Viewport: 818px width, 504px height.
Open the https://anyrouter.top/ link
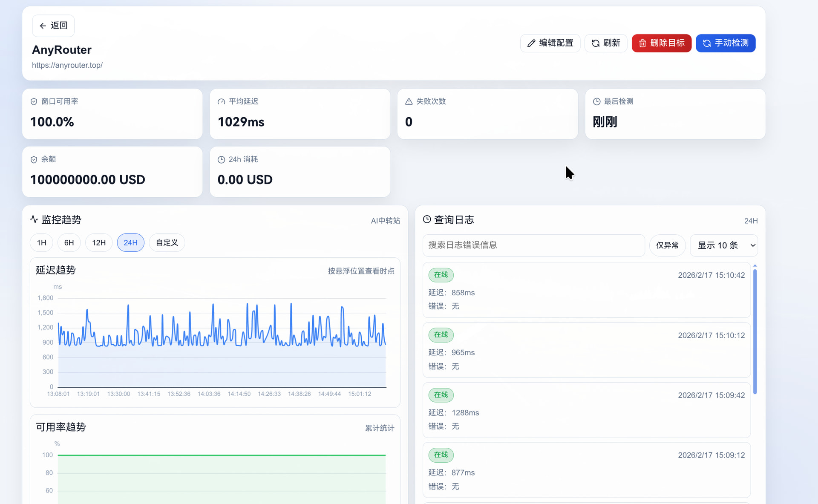(x=67, y=65)
